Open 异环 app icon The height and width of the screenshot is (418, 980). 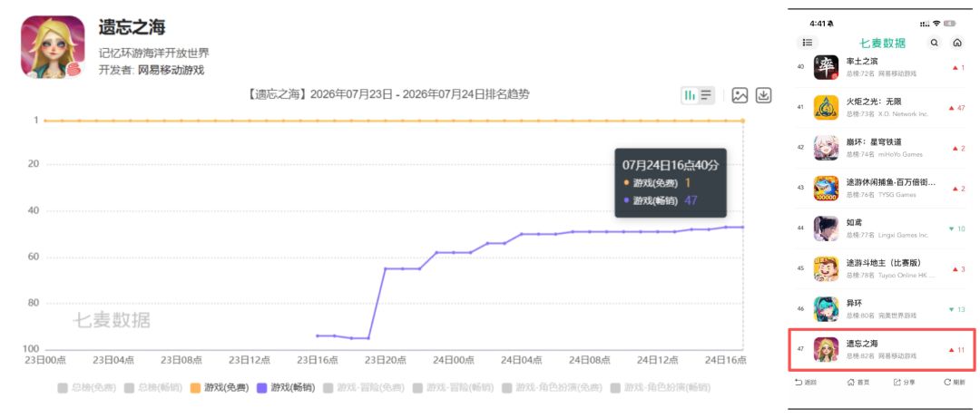[x=827, y=309]
